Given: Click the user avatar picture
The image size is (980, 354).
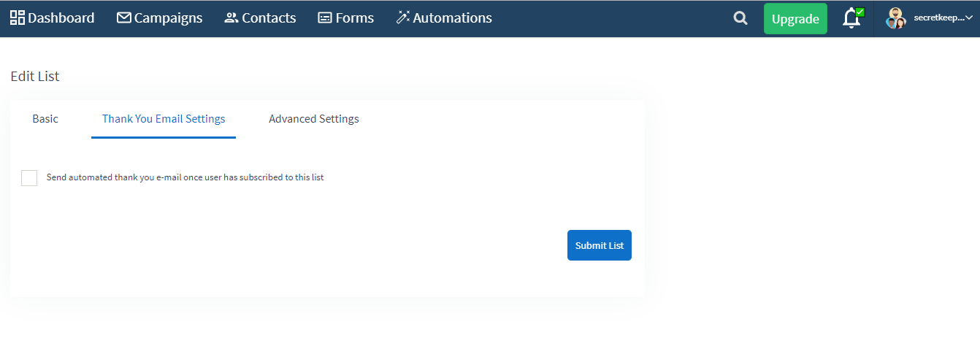Looking at the screenshot, I should point(896,18).
